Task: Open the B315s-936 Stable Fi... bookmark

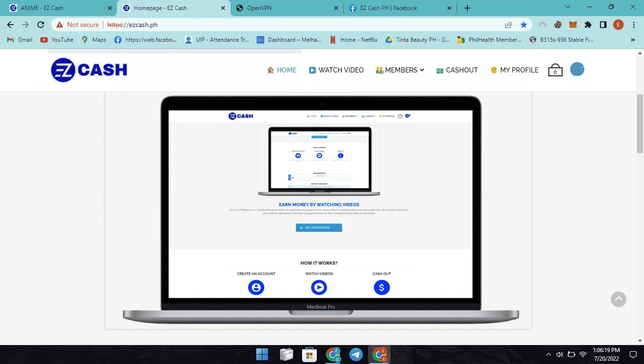Action: click(x=561, y=40)
